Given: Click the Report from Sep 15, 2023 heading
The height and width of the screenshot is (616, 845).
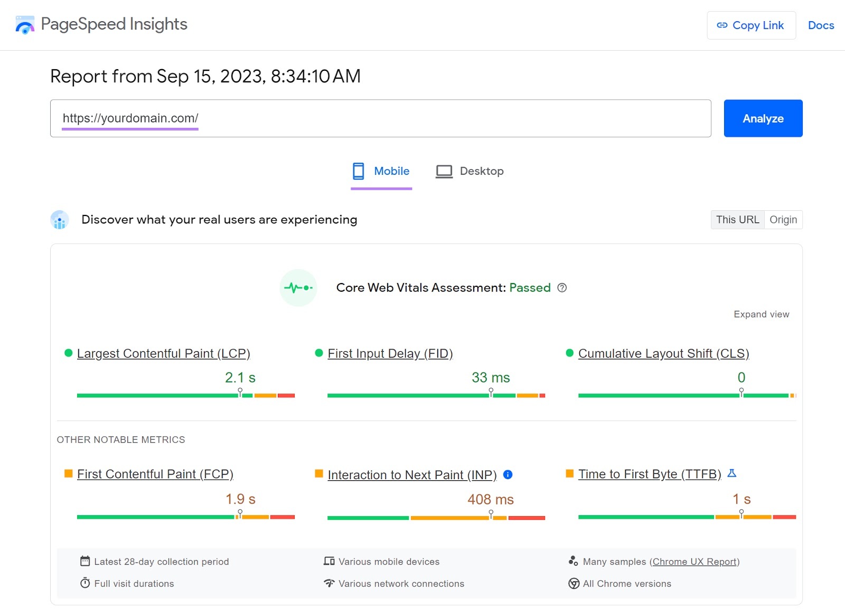Looking at the screenshot, I should [205, 76].
